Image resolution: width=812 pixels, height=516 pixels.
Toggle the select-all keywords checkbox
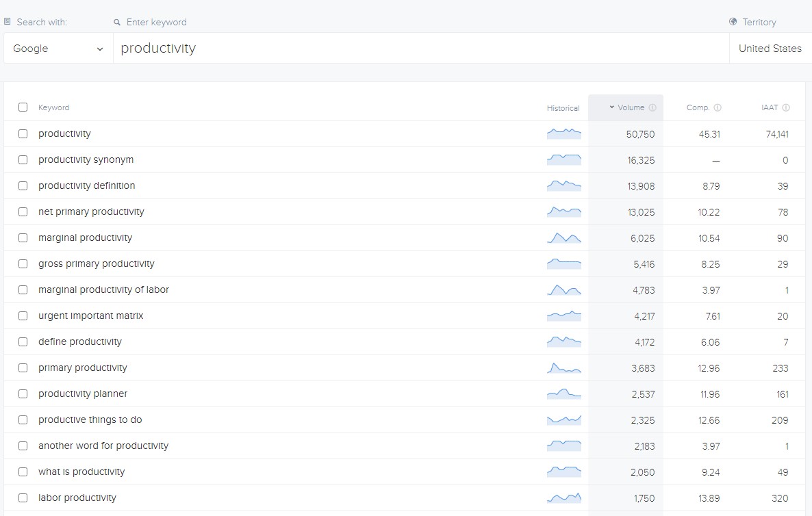pyautogui.click(x=23, y=107)
